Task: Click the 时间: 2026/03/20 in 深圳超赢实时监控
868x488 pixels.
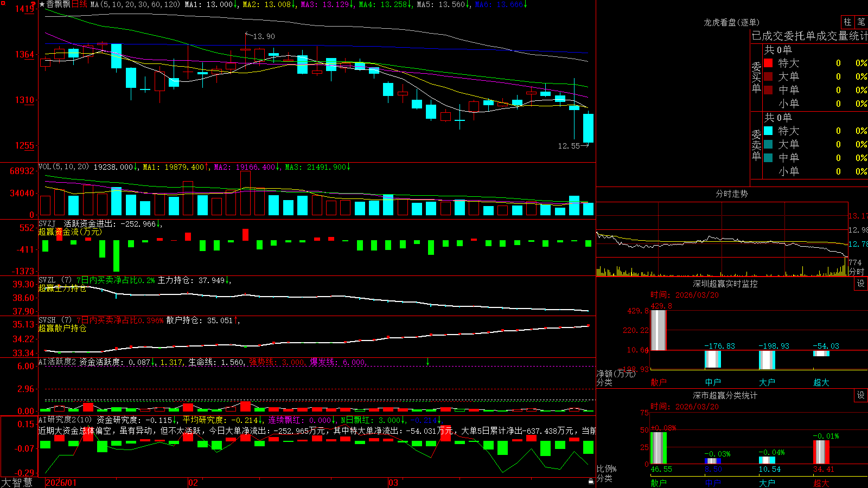Action: point(685,295)
